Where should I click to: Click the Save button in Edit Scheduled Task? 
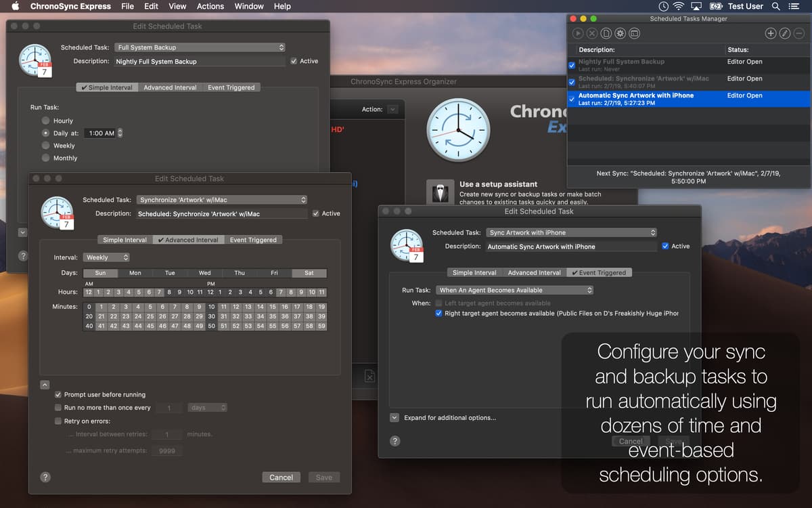pos(323,477)
